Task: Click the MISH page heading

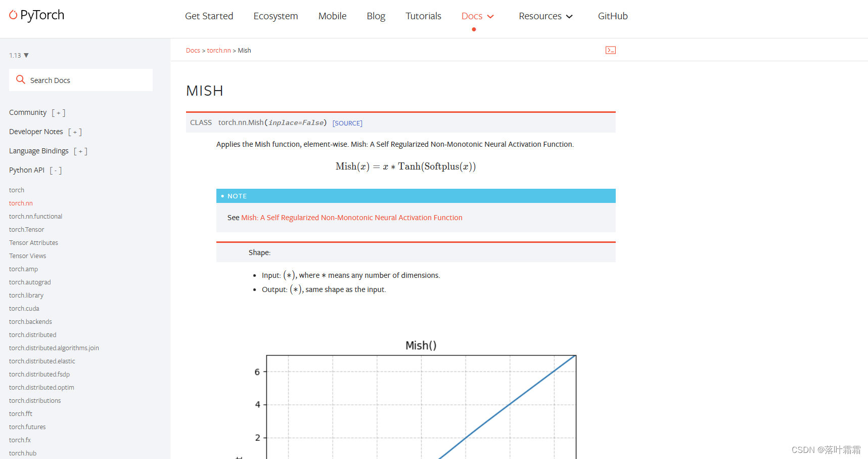Action: [205, 91]
